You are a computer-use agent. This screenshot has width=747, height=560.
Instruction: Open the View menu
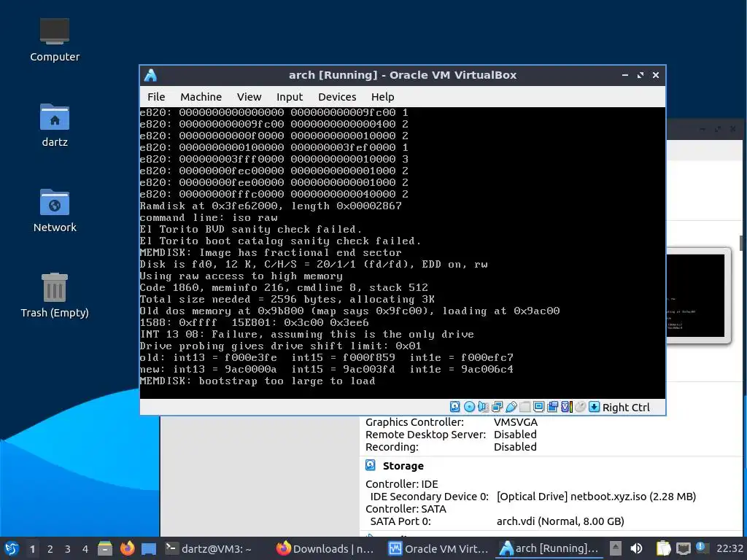coord(249,97)
